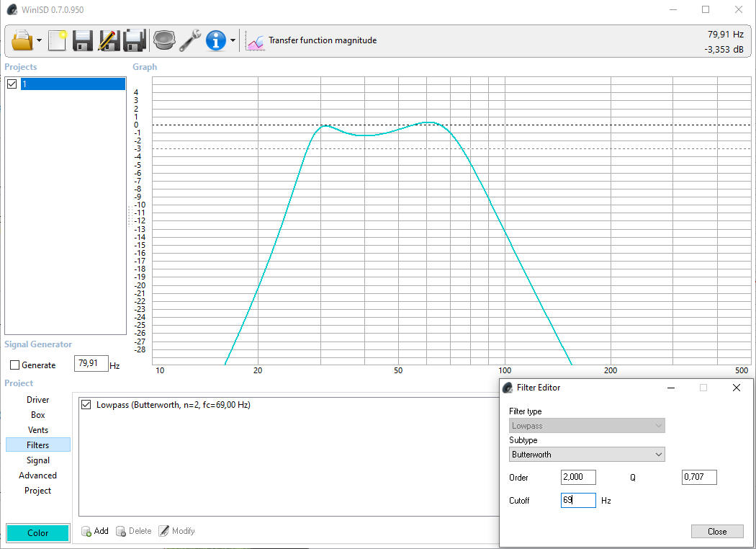Switch to the Driver tab
756x549 pixels.
(x=38, y=400)
